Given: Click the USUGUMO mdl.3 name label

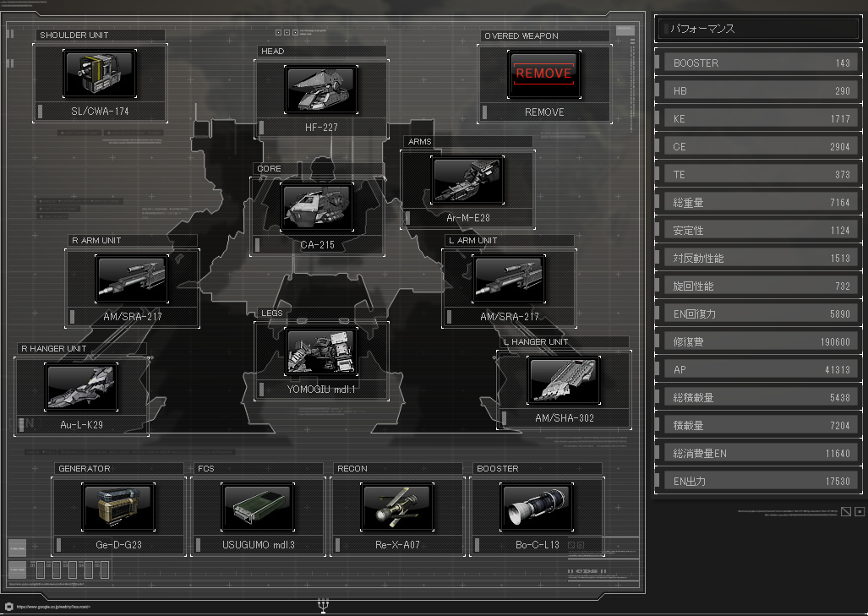Looking at the screenshot, I should 258,545.
